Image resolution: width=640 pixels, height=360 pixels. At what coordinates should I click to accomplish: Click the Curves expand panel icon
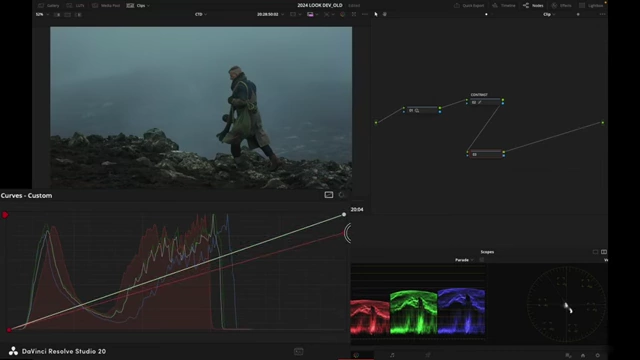(x=329, y=195)
